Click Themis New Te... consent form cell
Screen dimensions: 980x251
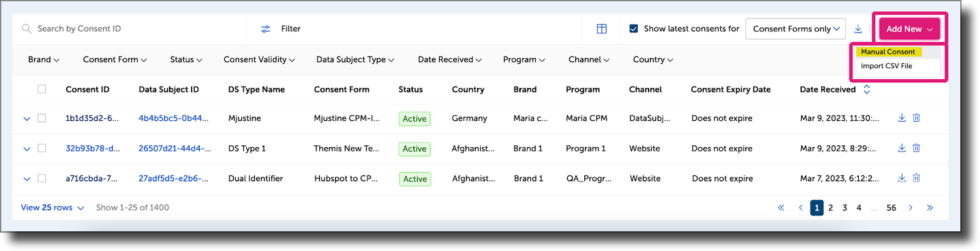click(347, 149)
